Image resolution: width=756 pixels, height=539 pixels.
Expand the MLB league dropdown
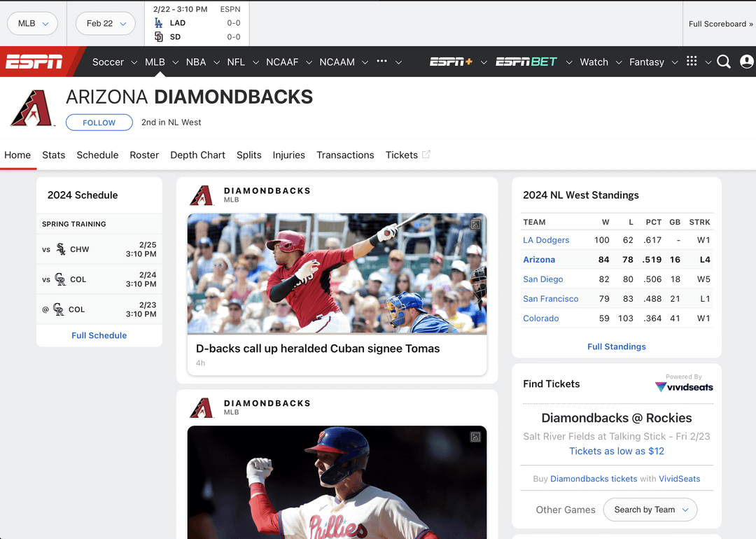pos(32,23)
